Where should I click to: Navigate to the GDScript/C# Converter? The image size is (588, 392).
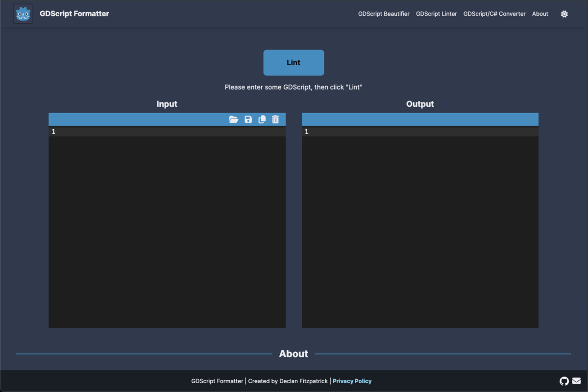click(x=494, y=14)
